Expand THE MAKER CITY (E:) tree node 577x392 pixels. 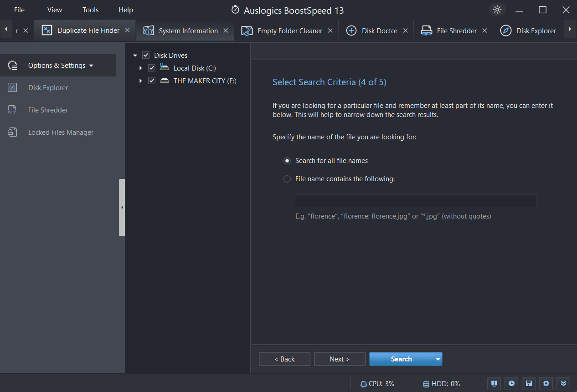coord(141,81)
